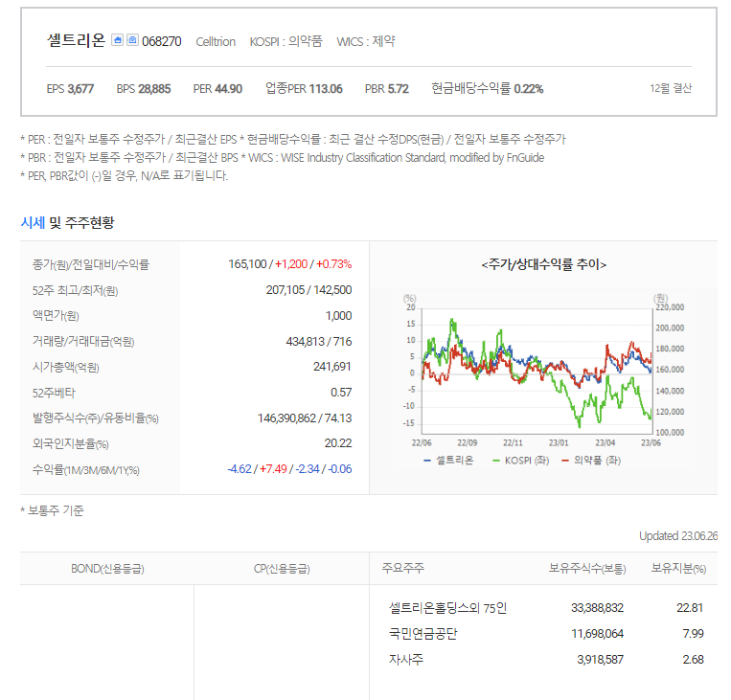Click the 주가/상대수익률 추이 chart title
Viewport: 731px width, 700px height.
tap(544, 264)
